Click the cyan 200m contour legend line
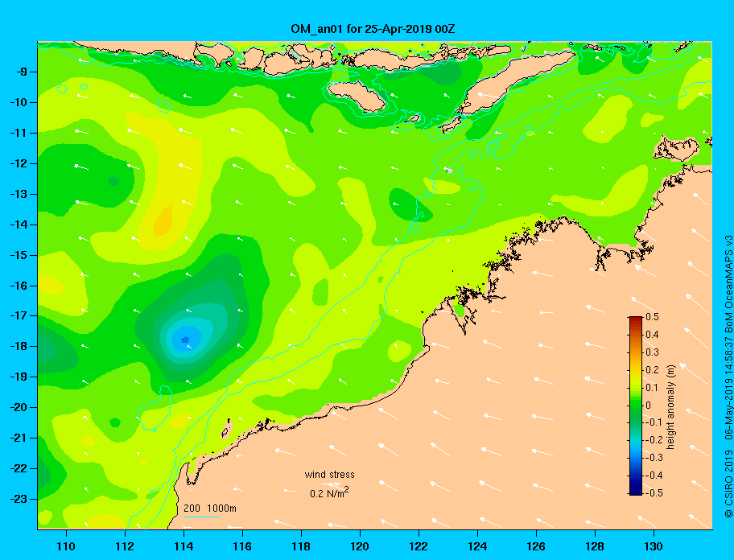 [x=201, y=517]
